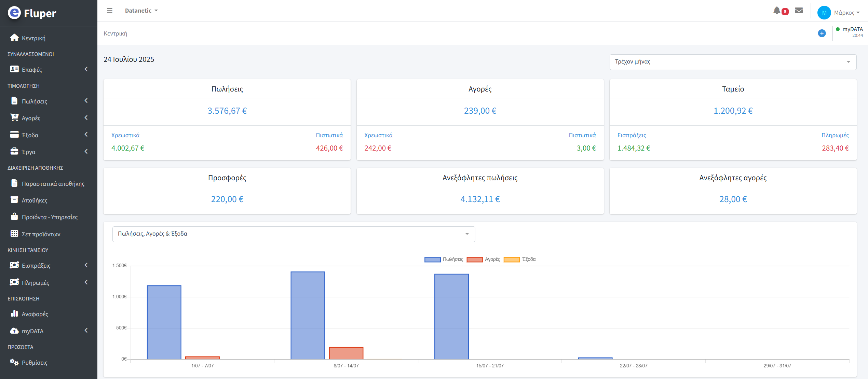Click the Fluper logo
Viewport: 868px width, 379px height.
[32, 13]
